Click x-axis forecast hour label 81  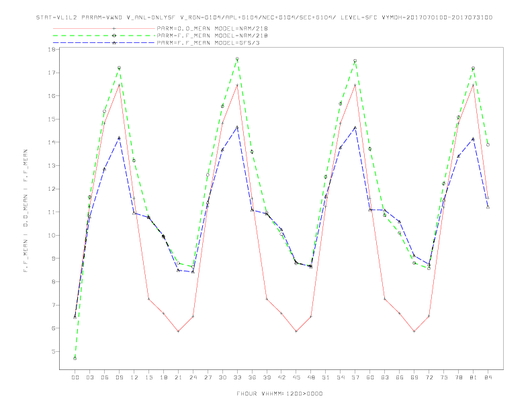click(474, 377)
